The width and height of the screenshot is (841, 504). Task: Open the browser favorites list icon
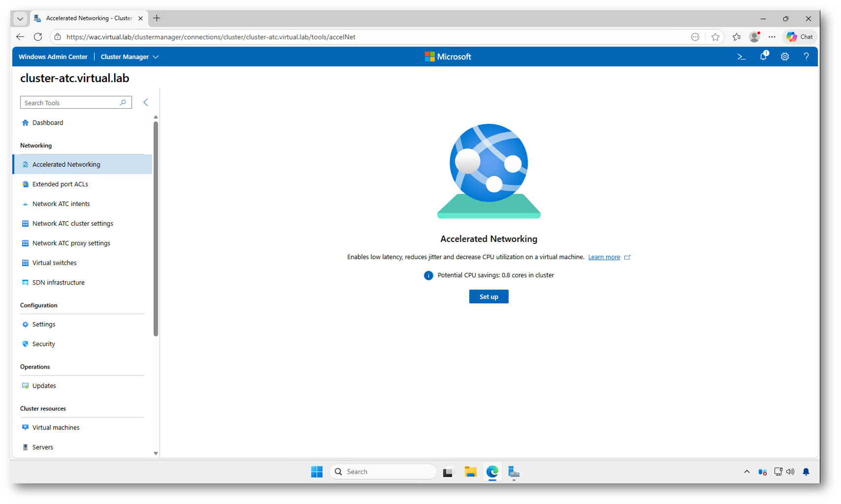coord(736,37)
